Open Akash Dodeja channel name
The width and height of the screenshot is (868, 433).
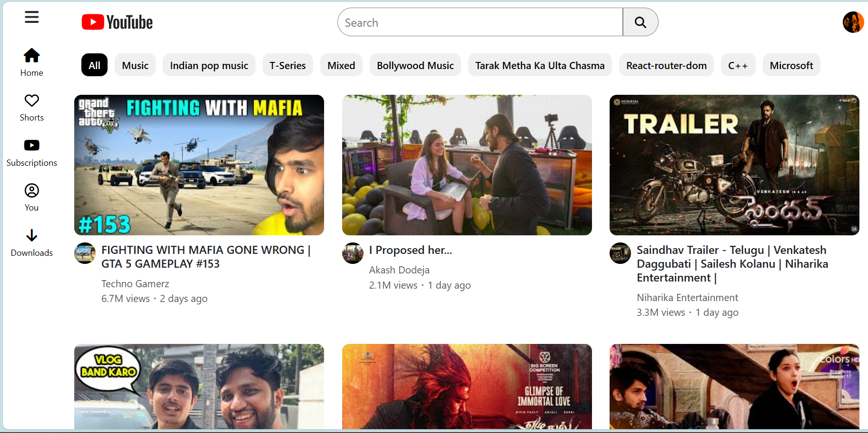pos(399,270)
